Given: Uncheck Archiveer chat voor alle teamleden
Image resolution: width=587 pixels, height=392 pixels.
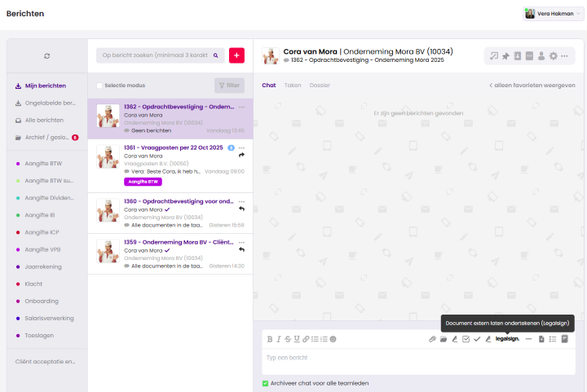Looking at the screenshot, I should 265,383.
